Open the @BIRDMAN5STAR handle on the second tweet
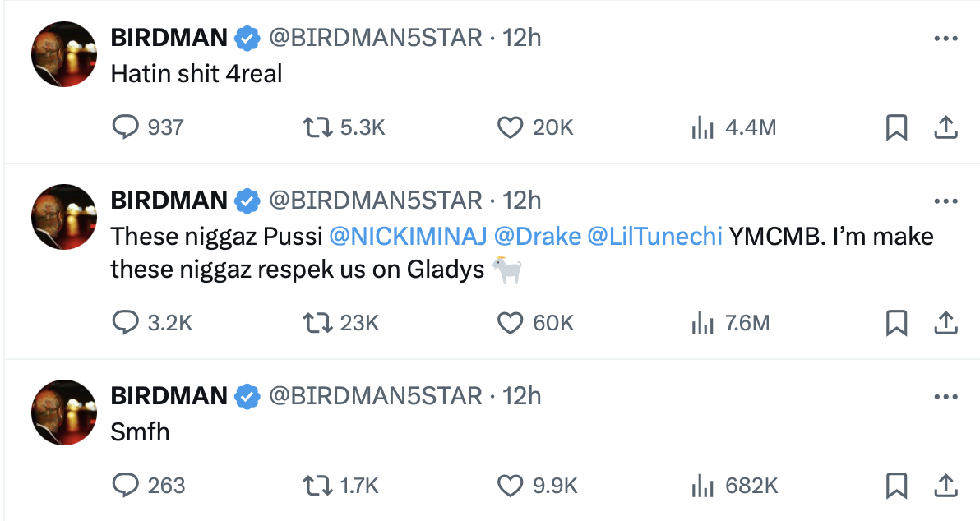Viewport: 980px width, 521px height. tap(376, 201)
